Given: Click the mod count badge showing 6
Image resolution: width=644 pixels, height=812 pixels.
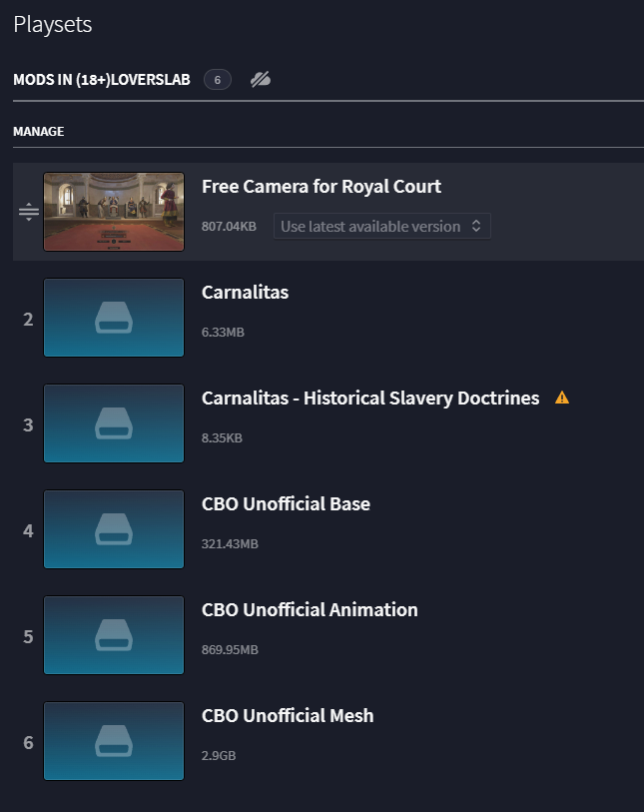Looking at the screenshot, I should click(218, 80).
